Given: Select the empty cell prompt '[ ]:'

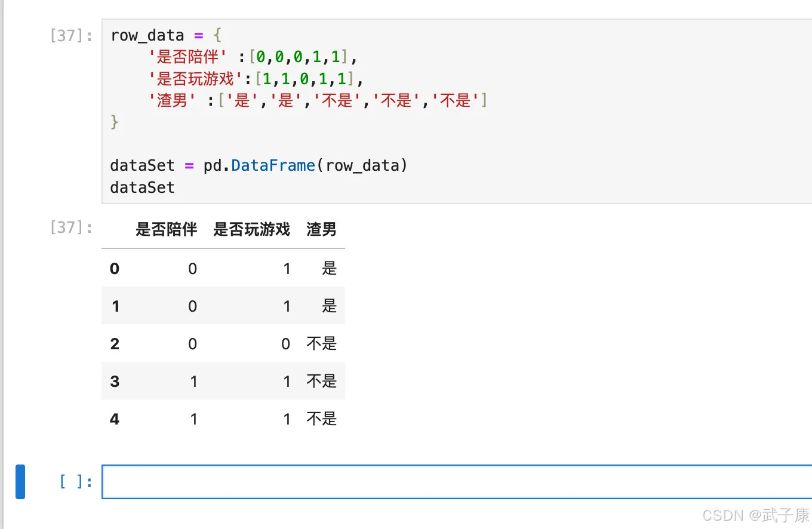Looking at the screenshot, I should point(76,481).
